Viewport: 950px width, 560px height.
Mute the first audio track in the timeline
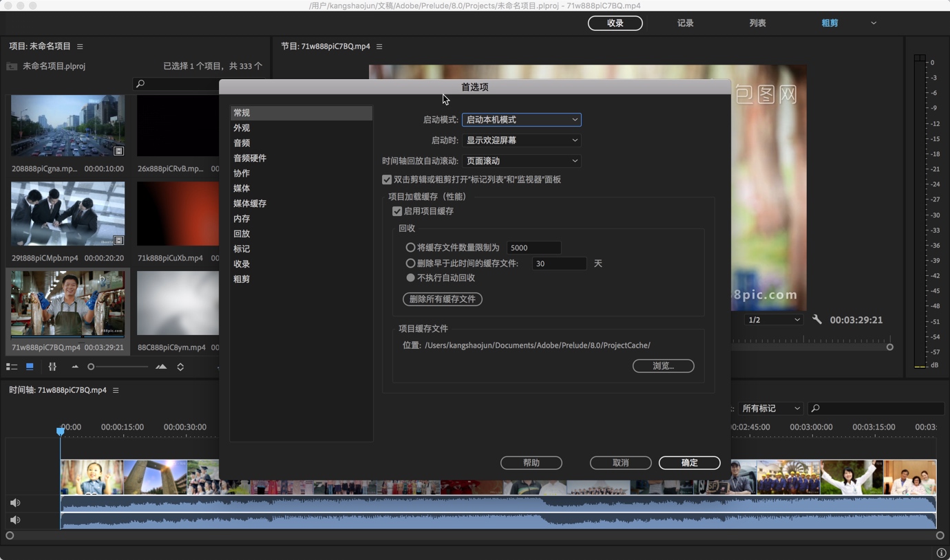[14, 503]
